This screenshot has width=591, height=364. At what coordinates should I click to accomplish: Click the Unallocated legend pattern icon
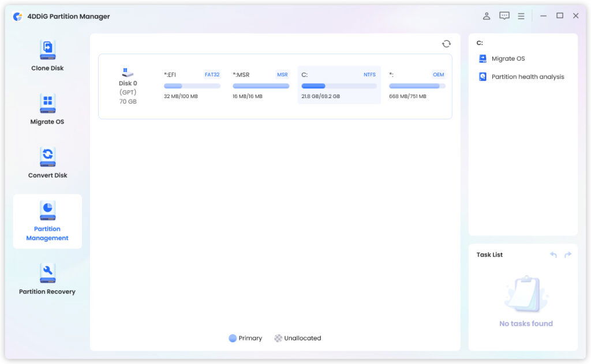(278, 338)
